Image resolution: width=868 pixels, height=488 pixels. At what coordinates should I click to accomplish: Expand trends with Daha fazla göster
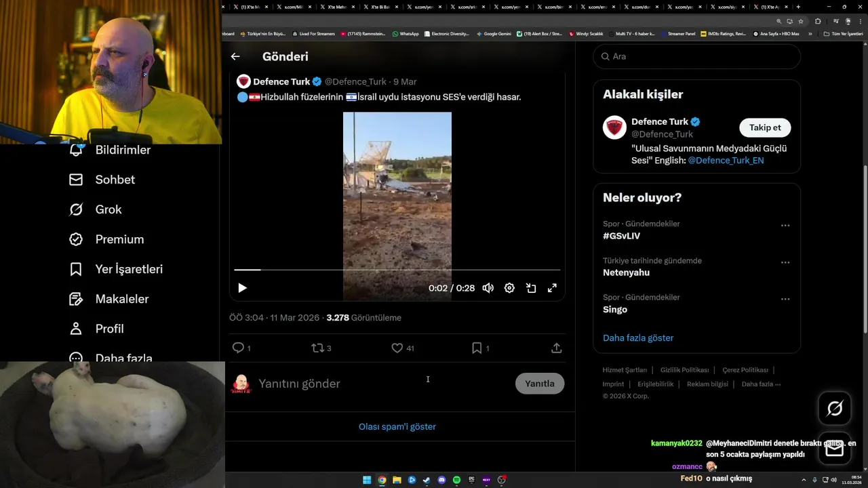638,338
